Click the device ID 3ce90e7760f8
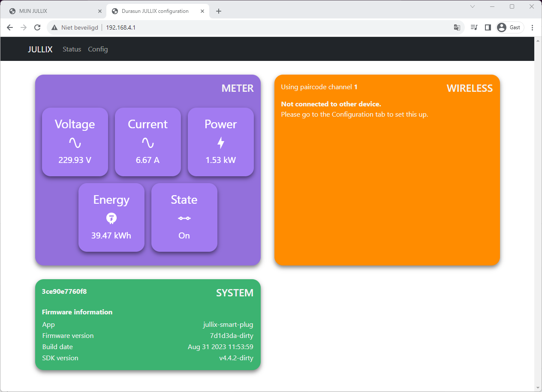The height and width of the screenshot is (392, 542). [64, 292]
